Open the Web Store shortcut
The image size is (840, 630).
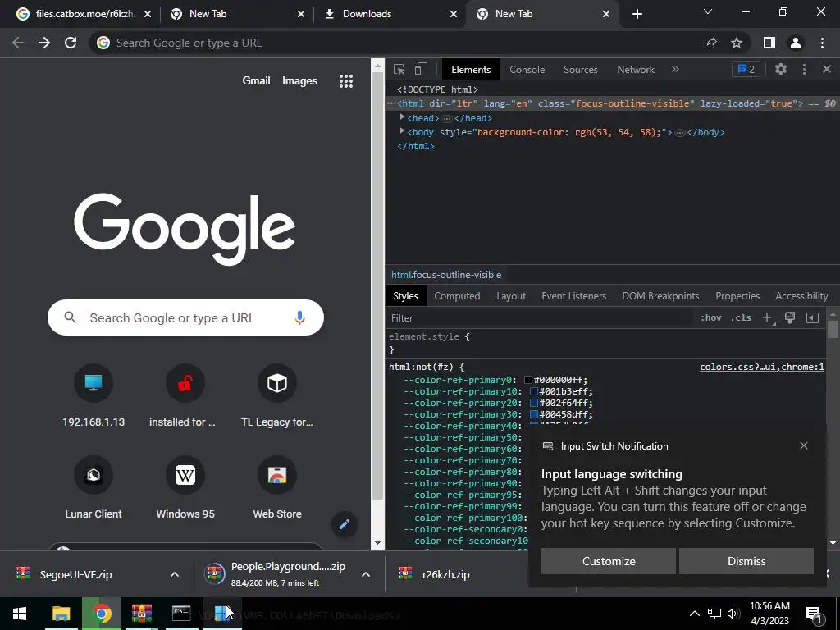point(277,487)
